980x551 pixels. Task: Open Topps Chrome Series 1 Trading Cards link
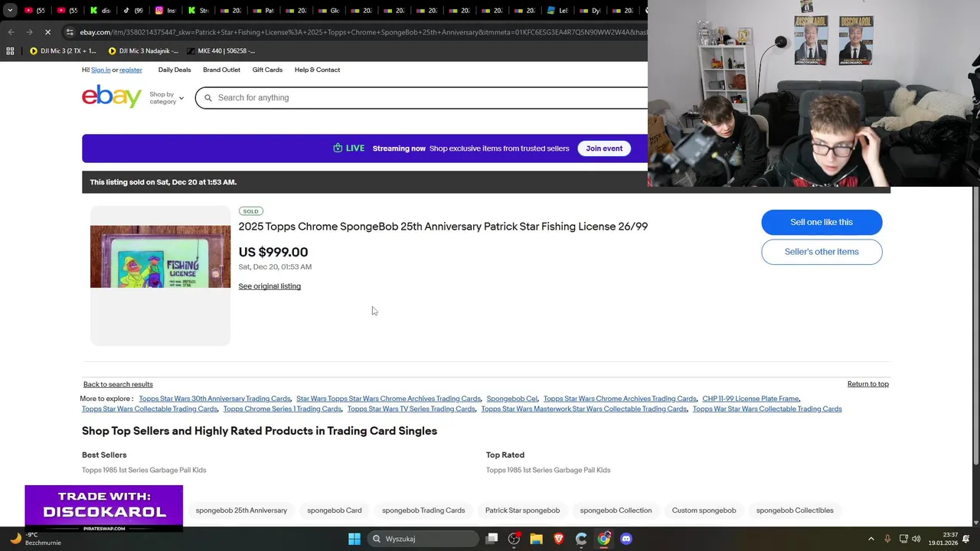pos(282,409)
